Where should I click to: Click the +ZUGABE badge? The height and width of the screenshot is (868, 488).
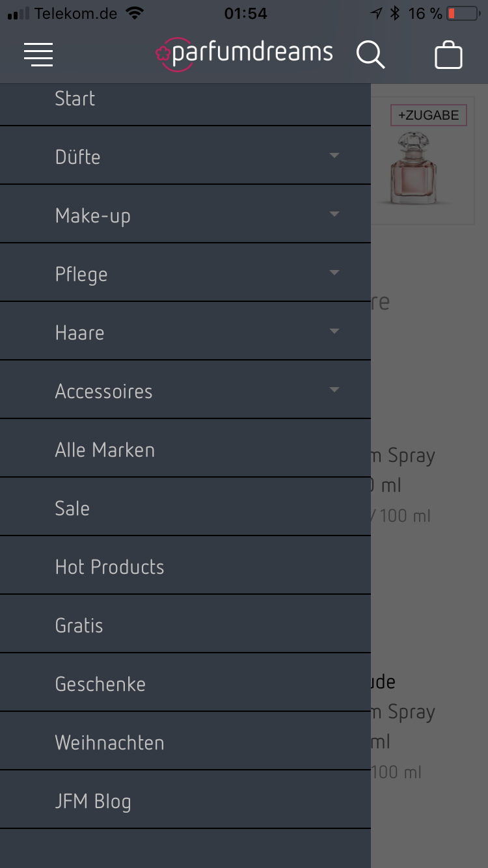tap(429, 115)
